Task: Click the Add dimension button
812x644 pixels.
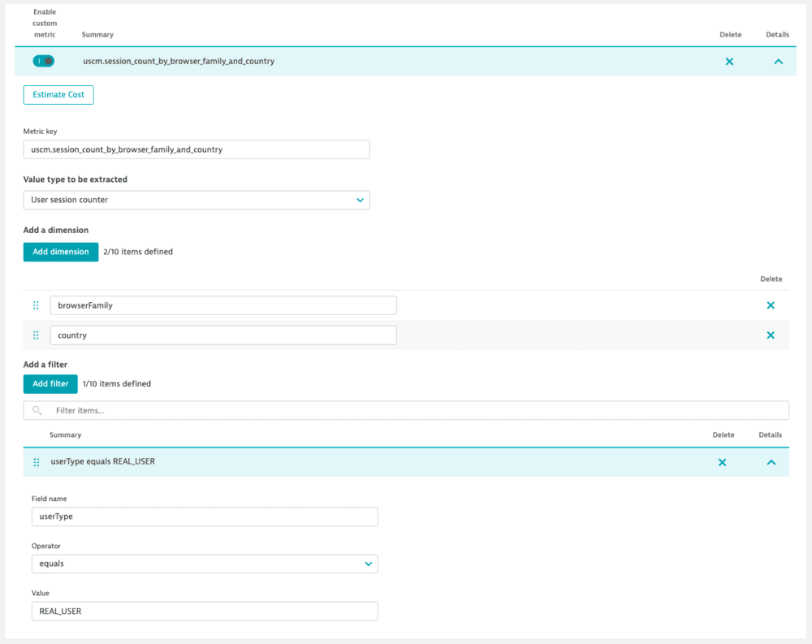Action: coord(60,252)
